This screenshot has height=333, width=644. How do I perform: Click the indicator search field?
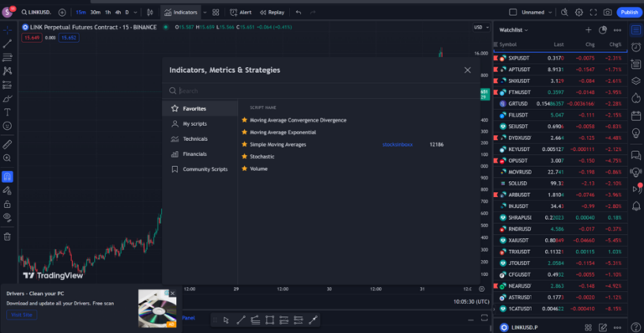[x=320, y=91]
